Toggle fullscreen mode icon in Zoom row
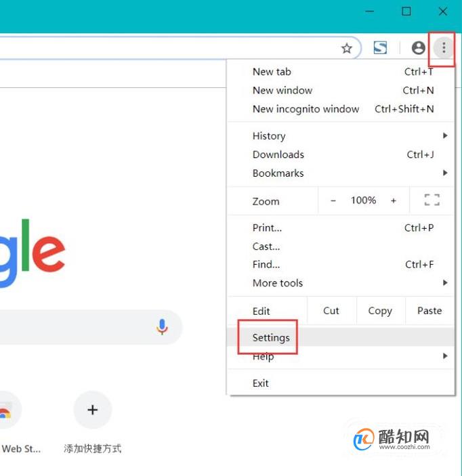Image resolution: width=462 pixels, height=476 pixels. coord(432,200)
